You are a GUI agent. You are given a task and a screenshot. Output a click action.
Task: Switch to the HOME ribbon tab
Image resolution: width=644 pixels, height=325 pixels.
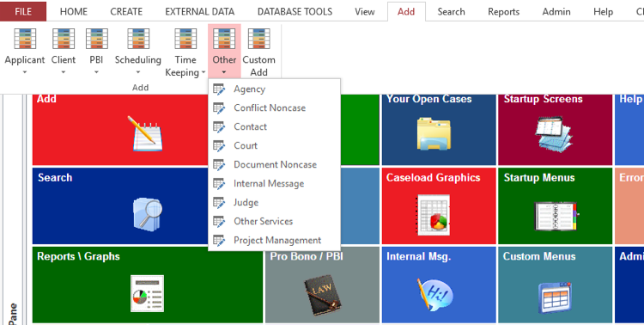(x=74, y=11)
